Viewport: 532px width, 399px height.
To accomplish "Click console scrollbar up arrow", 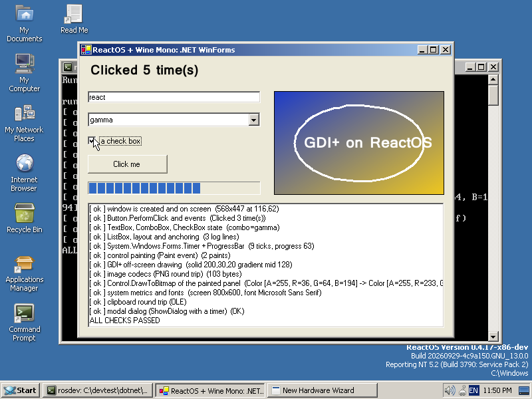I will coord(493,80).
